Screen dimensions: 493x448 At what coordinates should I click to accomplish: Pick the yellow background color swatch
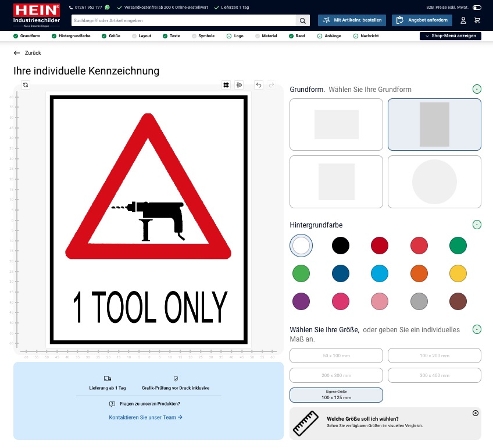click(x=458, y=273)
